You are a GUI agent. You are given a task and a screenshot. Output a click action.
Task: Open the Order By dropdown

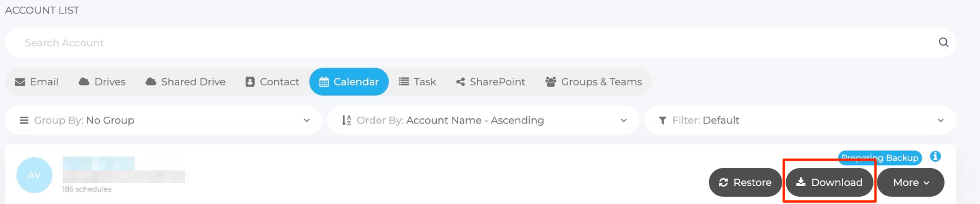click(483, 121)
